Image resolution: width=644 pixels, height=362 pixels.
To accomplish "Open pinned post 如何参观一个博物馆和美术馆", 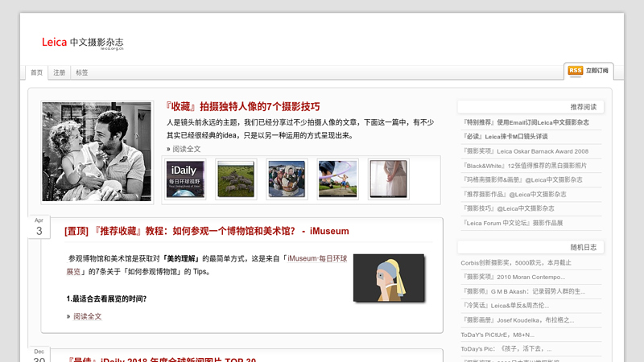I will pos(207,231).
